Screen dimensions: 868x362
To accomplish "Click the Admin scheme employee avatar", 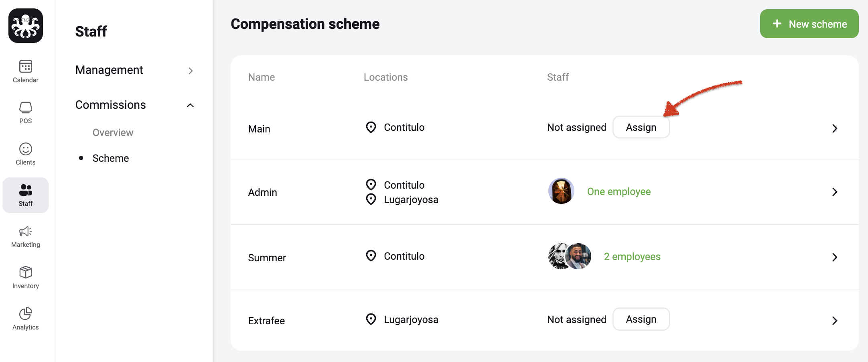I will tap(561, 191).
